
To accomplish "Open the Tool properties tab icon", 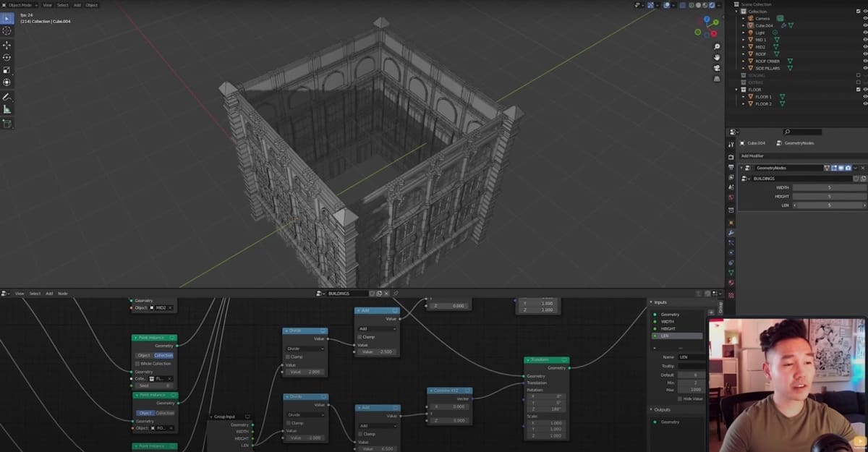I will [731, 145].
